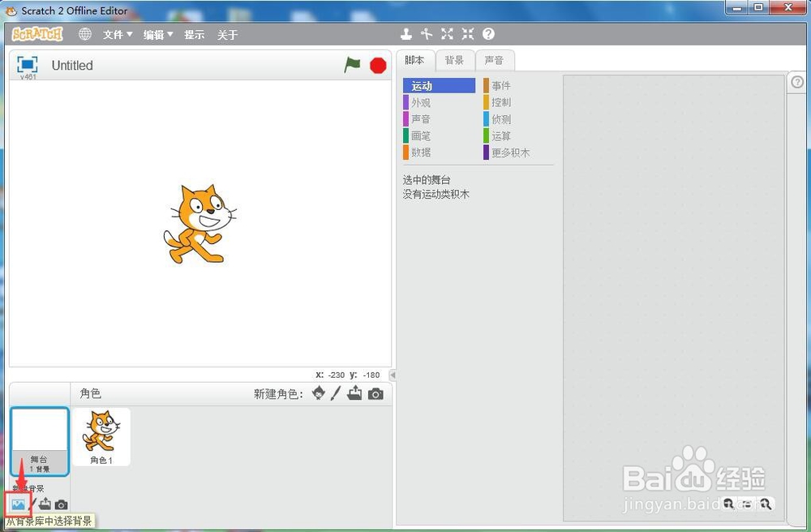Select the shrink sprite tool
The image size is (811, 532).
467,34
